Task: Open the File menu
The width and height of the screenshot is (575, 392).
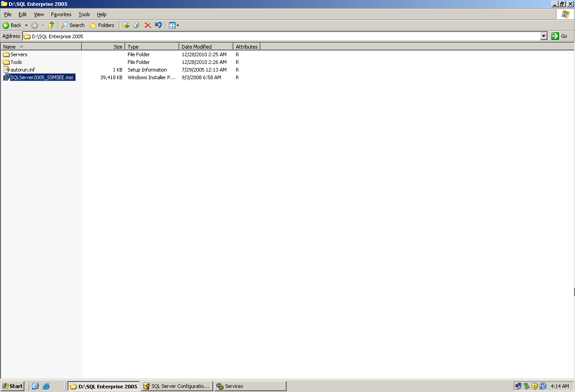Action: pos(8,14)
